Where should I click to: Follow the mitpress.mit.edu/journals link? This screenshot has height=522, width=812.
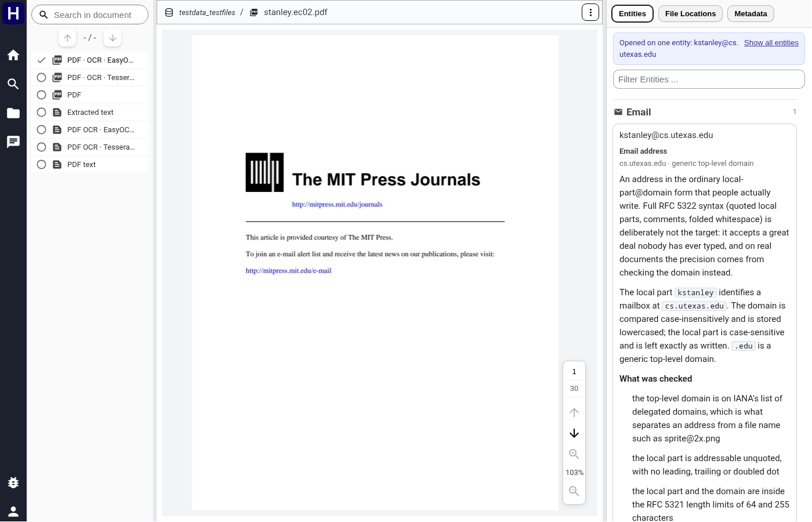coord(337,204)
